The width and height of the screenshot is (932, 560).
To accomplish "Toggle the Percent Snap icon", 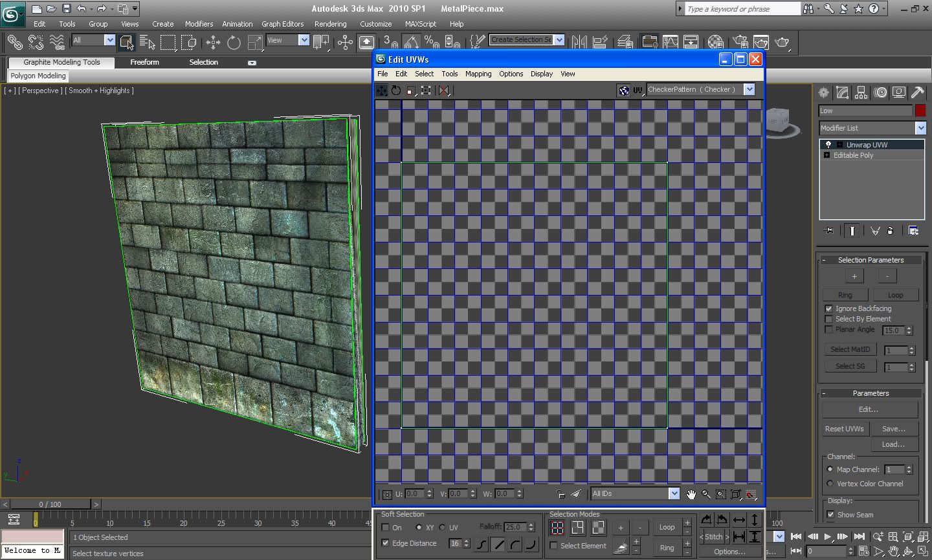I will [x=432, y=42].
